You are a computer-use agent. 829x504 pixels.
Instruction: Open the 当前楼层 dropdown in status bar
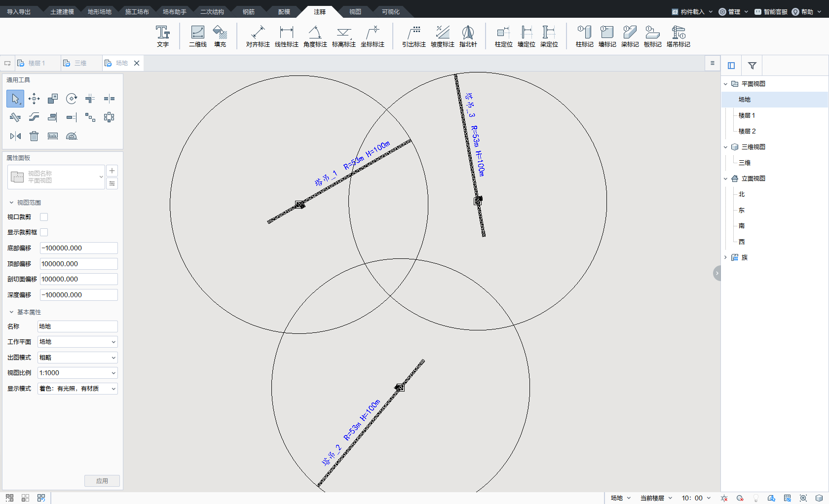tap(656, 498)
